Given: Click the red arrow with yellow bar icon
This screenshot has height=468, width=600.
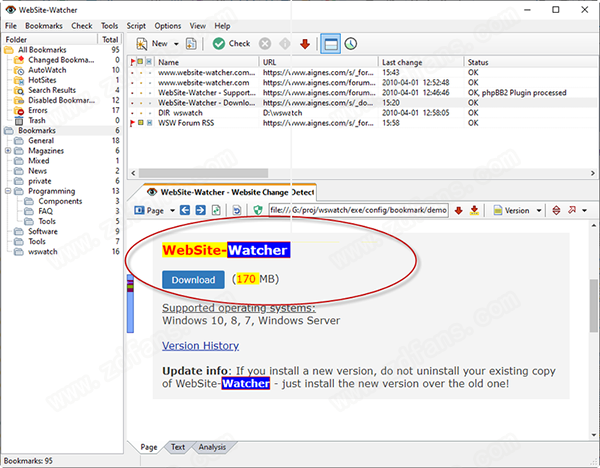Looking at the screenshot, I should 474,210.
